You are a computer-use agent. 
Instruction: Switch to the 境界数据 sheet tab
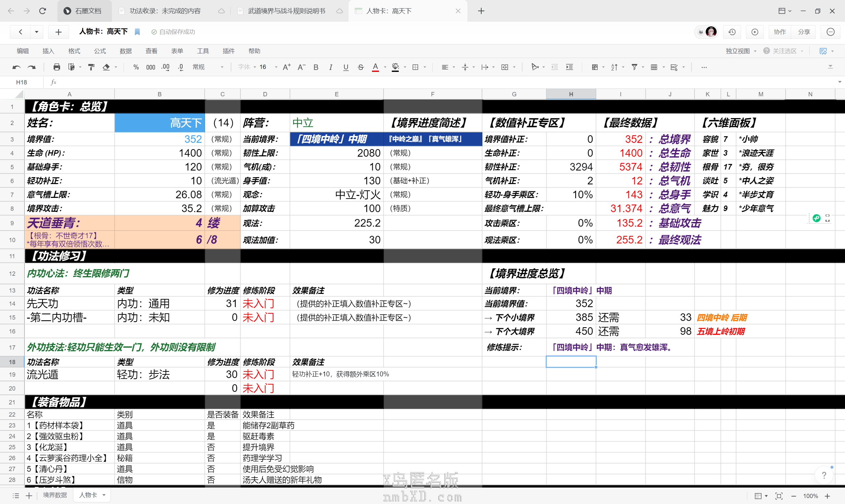55,495
